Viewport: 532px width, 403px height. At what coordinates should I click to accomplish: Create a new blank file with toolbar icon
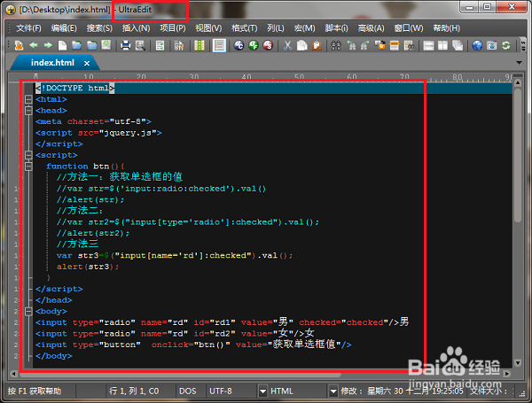click(62, 45)
